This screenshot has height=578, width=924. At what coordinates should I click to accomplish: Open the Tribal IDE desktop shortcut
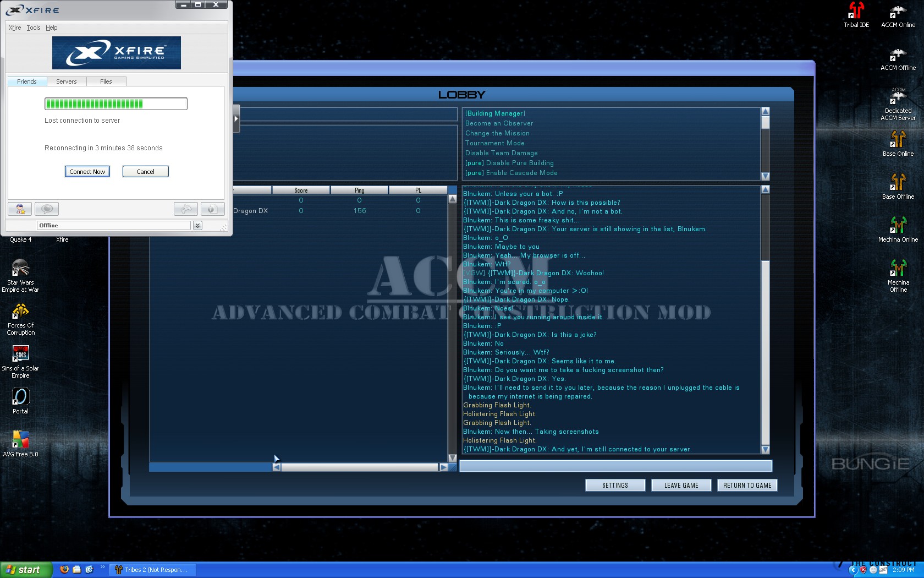[x=856, y=15]
